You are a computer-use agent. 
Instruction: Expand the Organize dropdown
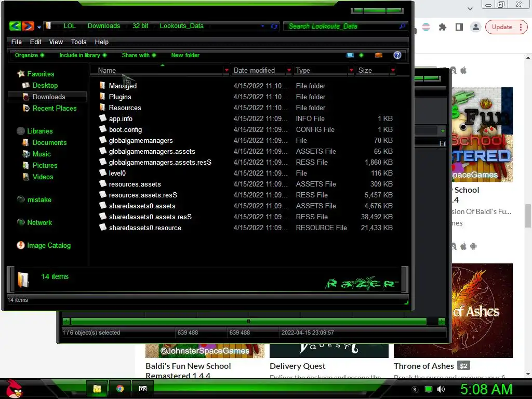(x=30, y=55)
